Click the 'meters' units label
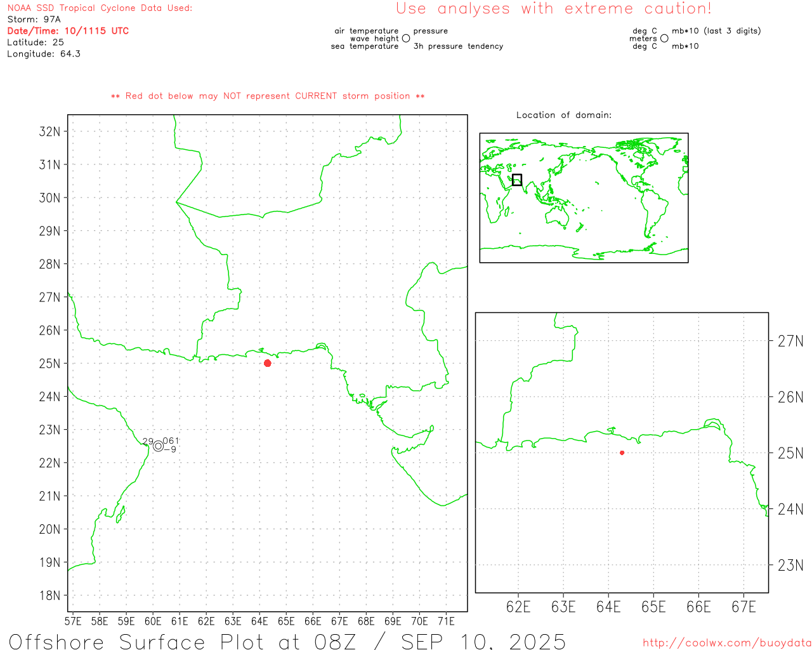The image size is (812, 650). [x=643, y=38]
